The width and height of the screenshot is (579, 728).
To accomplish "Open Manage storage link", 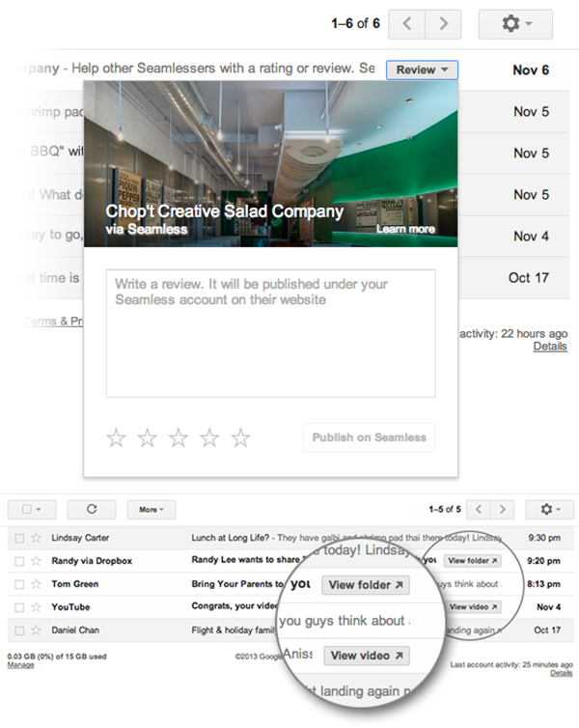I will pos(20,665).
